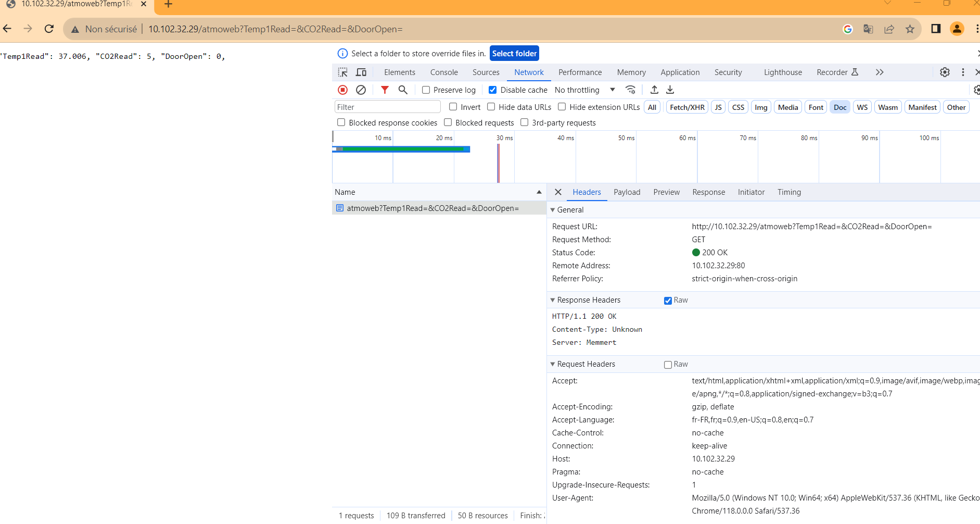Viewport: 980px width, 524px height.
Task: Click the record network log icon
Action: coord(342,90)
